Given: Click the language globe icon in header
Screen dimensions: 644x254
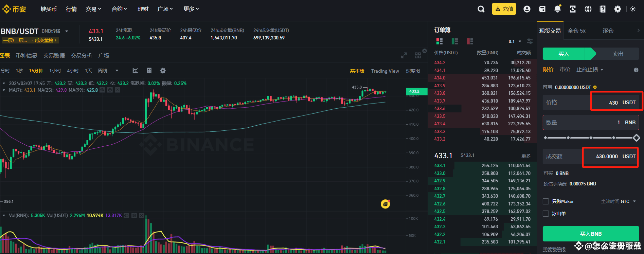Looking at the screenshot, I should (x=588, y=9).
